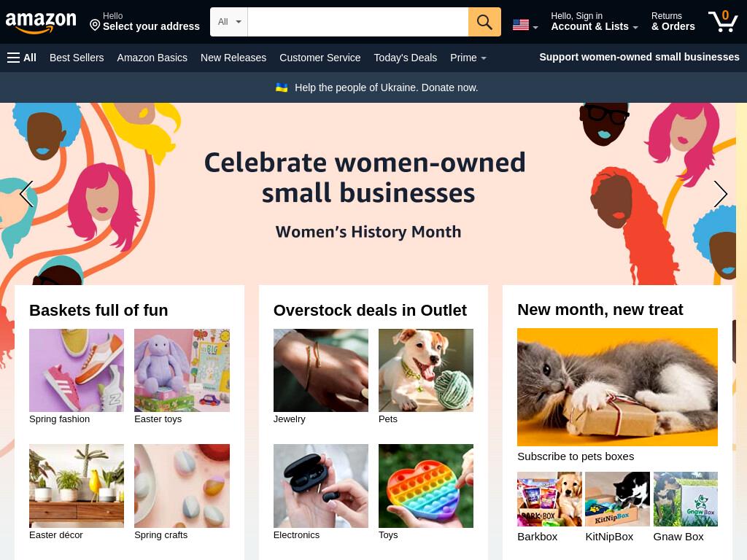Open Best Sellers in navigation bar
747x560 pixels.
[77, 58]
